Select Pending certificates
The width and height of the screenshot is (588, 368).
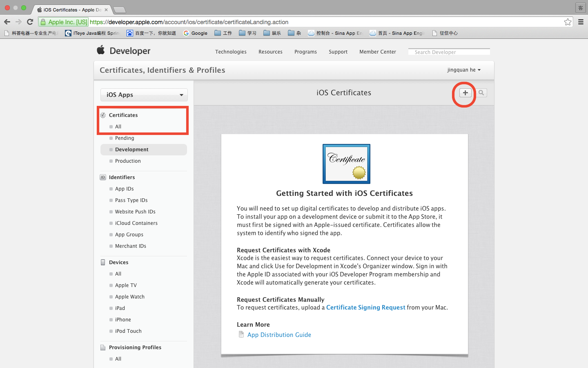point(125,138)
